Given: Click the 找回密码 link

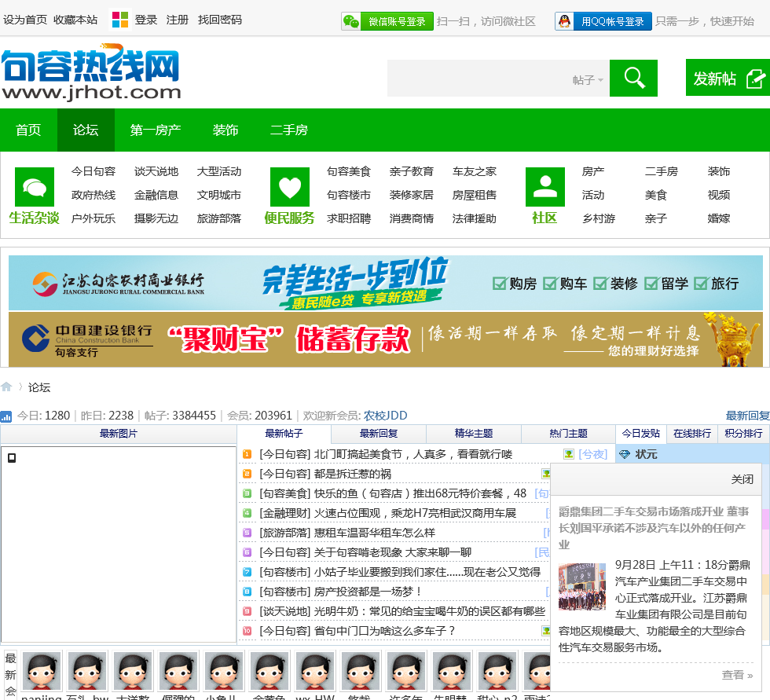Looking at the screenshot, I should [220, 20].
